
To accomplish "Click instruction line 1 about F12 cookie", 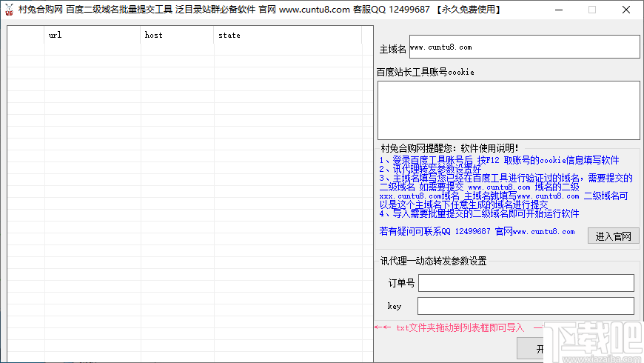I will coord(499,160).
